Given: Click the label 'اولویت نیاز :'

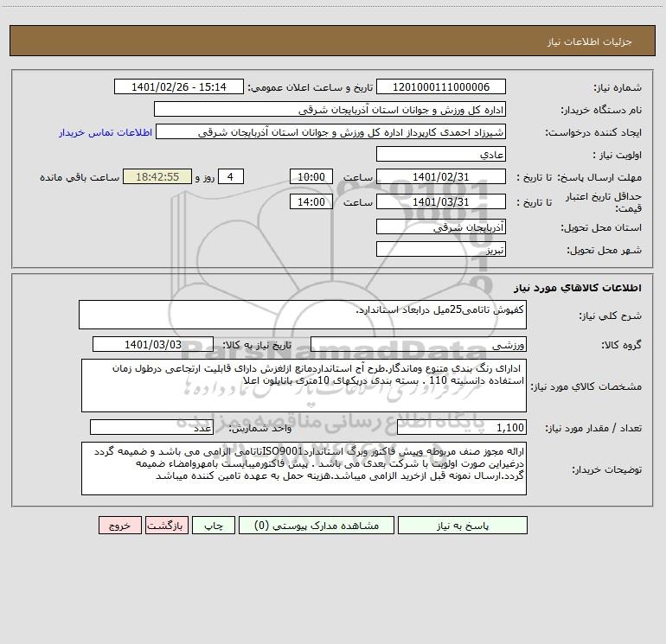Looking at the screenshot, I should 618,156.
